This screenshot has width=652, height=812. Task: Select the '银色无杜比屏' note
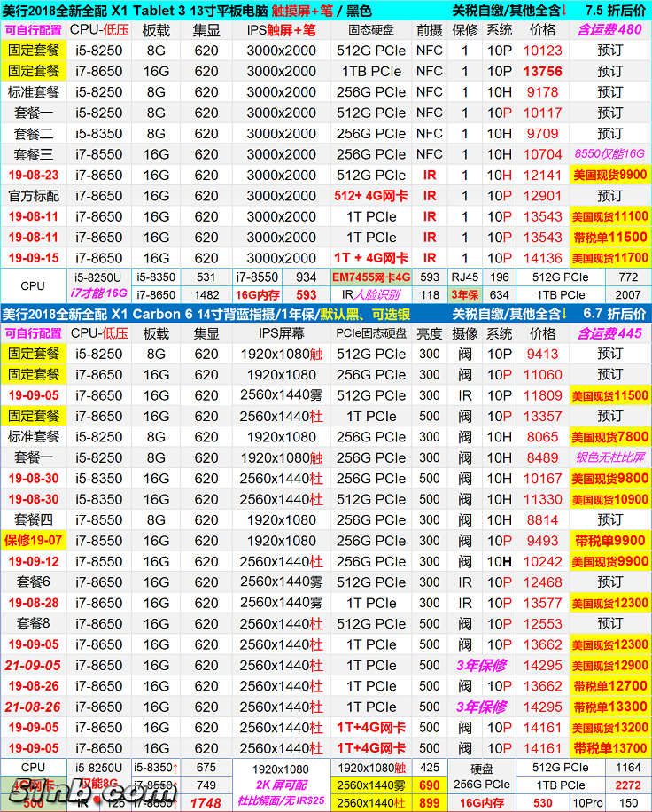[609, 457]
